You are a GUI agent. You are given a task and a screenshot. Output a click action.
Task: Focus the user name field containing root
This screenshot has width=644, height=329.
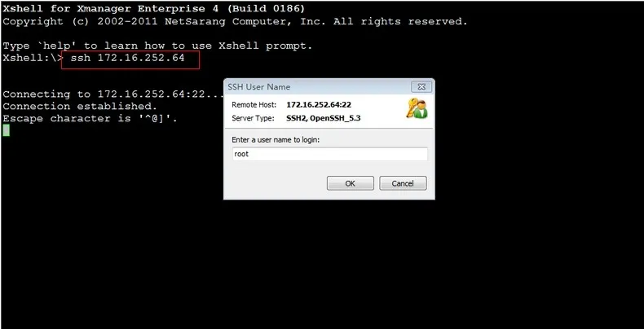pos(330,154)
